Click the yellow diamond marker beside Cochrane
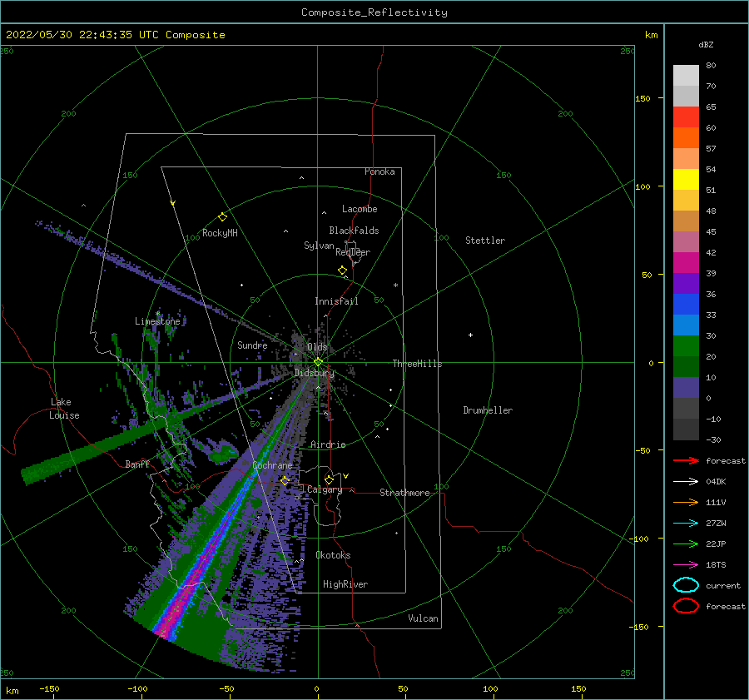This screenshot has height=700, width=749. point(285,480)
